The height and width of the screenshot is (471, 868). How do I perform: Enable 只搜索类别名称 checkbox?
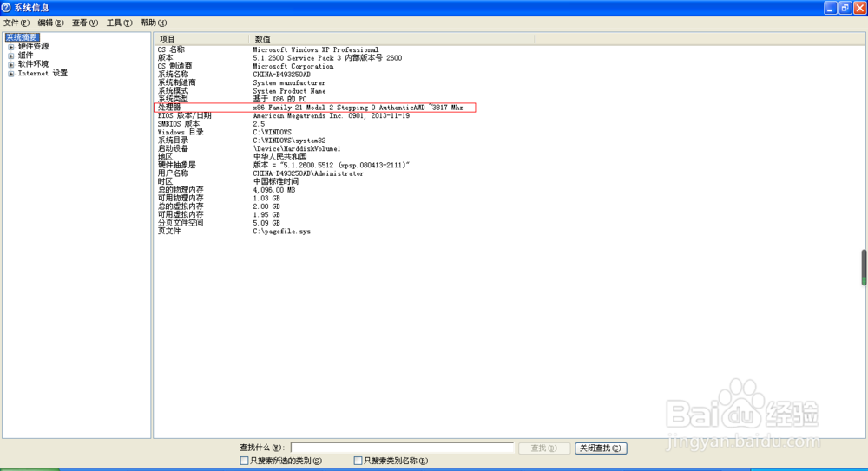click(x=358, y=461)
